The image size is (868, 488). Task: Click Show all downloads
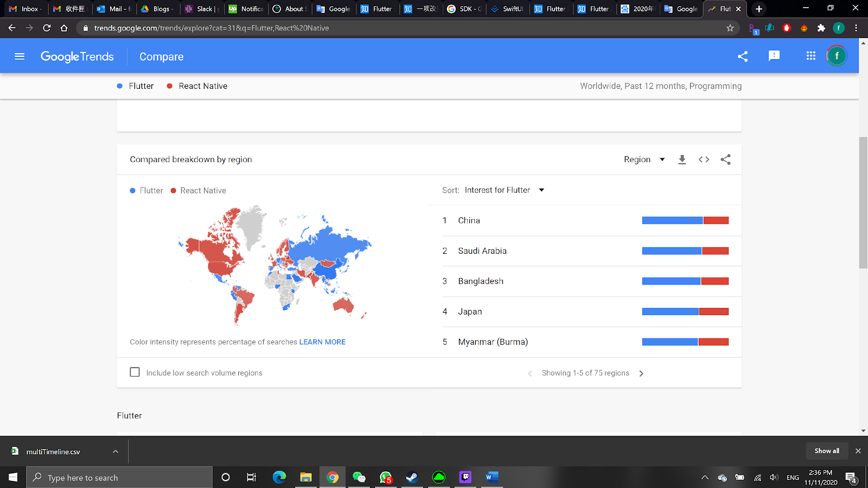[x=827, y=451]
